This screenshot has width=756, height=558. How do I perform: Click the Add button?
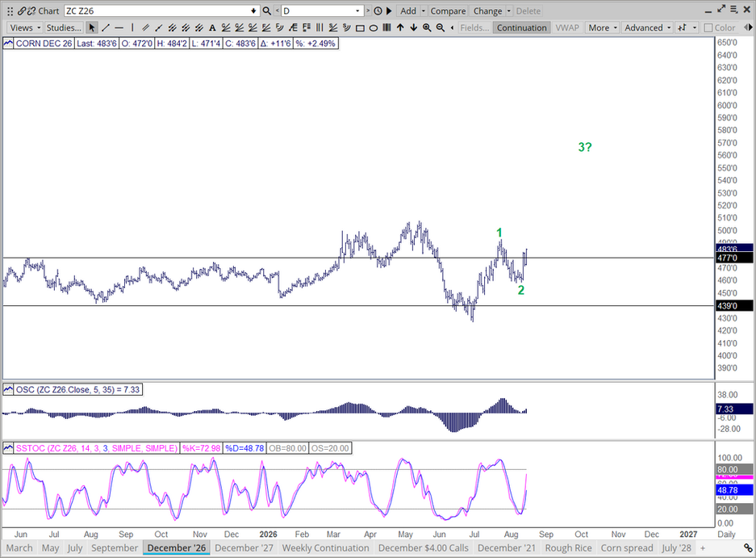coord(408,10)
